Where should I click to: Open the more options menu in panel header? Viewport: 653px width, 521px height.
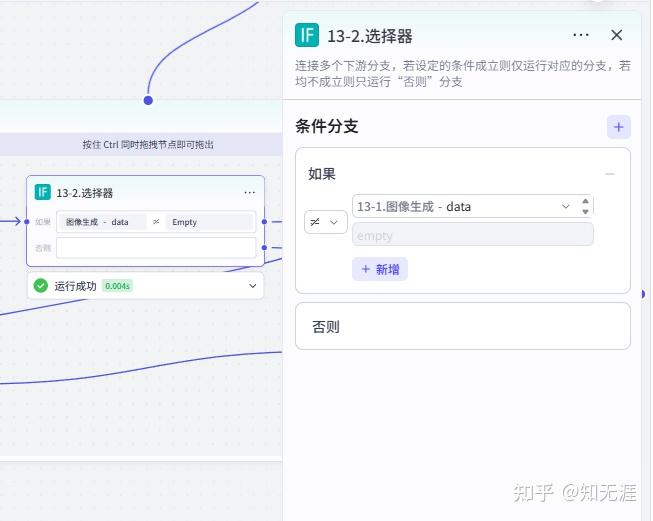coord(581,35)
